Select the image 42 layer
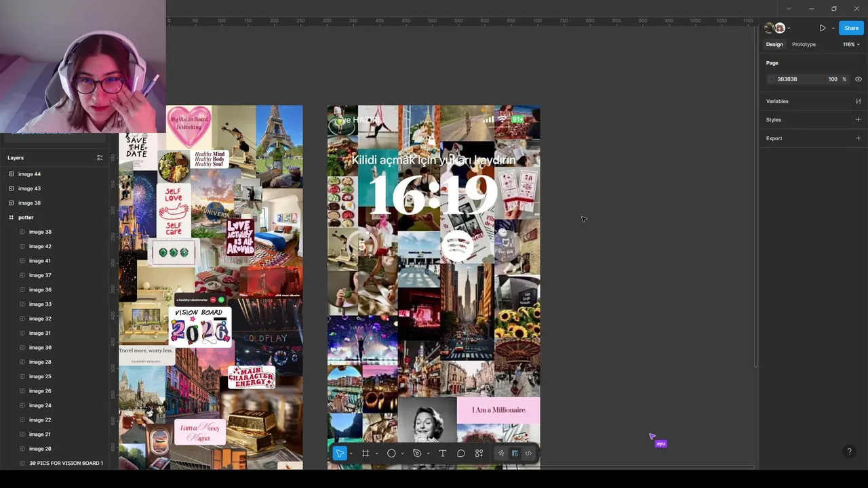The width and height of the screenshot is (868, 488). [x=54, y=246]
